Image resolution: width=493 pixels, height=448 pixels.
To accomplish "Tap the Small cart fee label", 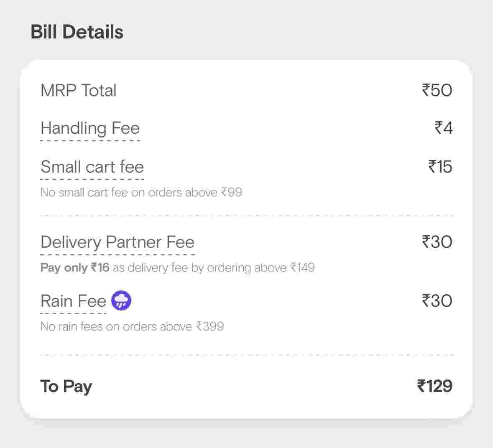I will point(92,167).
